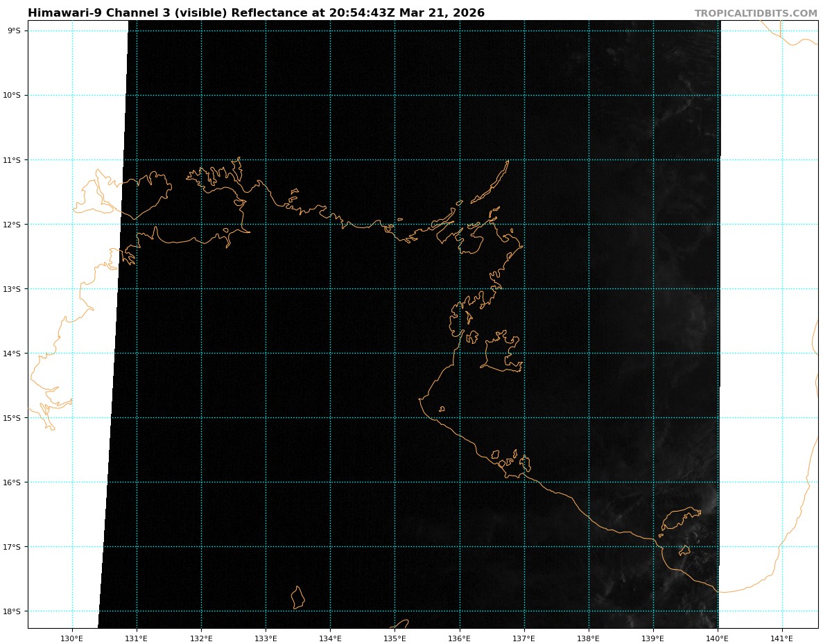Click the 135°E longitude tick label
The height and width of the screenshot is (644, 832).
395,638
